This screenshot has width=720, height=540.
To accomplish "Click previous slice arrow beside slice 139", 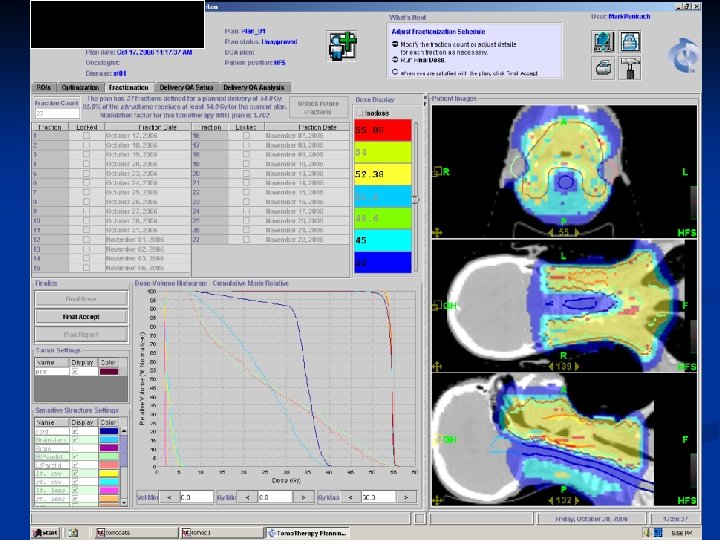I will coord(551,366).
